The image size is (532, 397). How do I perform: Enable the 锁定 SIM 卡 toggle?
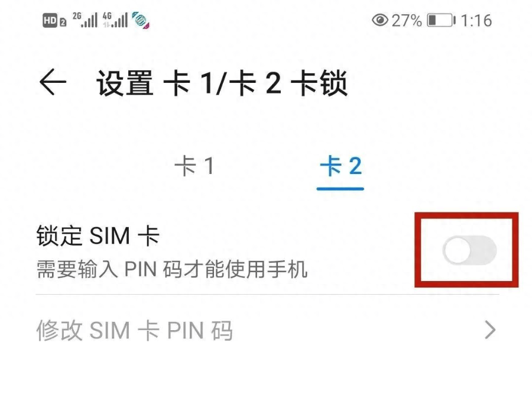pos(469,251)
